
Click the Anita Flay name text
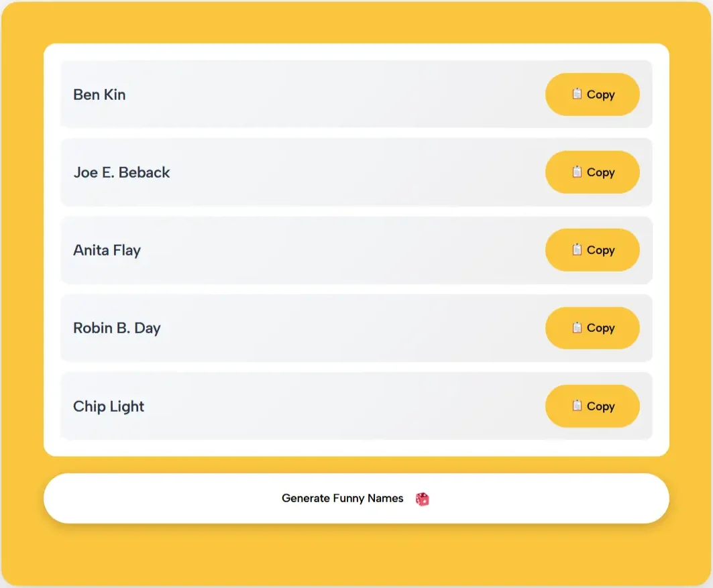point(107,250)
